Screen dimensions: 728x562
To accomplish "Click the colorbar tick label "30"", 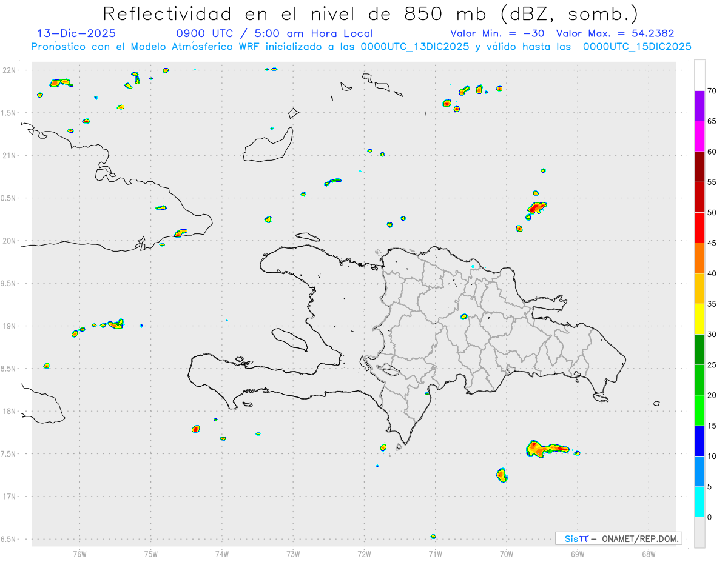I will click(712, 335).
